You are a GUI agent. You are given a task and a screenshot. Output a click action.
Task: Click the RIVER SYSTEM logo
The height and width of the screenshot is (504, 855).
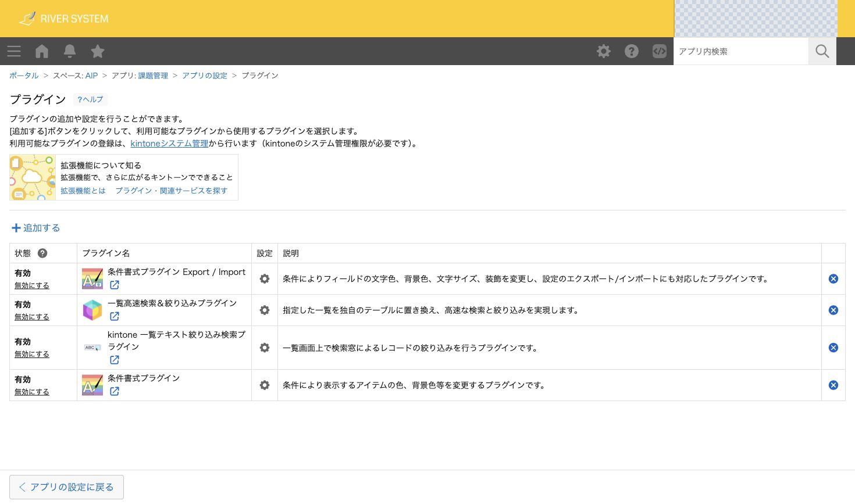pos(64,19)
